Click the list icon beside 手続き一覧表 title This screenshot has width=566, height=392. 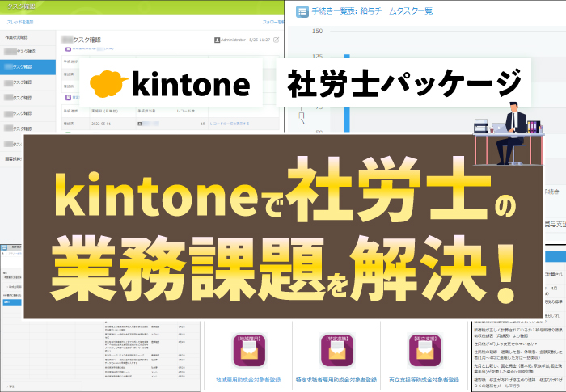[x=302, y=11]
